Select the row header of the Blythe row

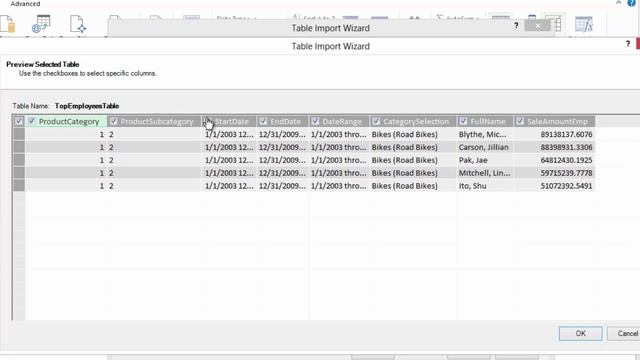click(x=19, y=134)
